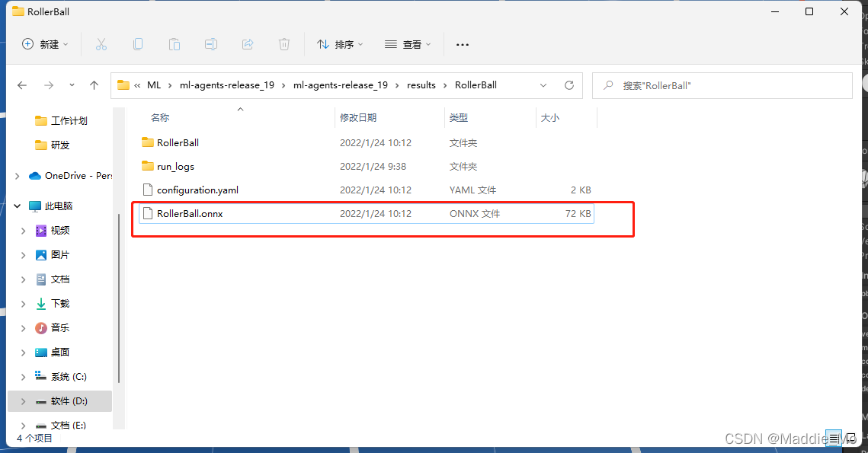Sort by 名称 column header
This screenshot has height=453, width=868.
click(x=160, y=118)
